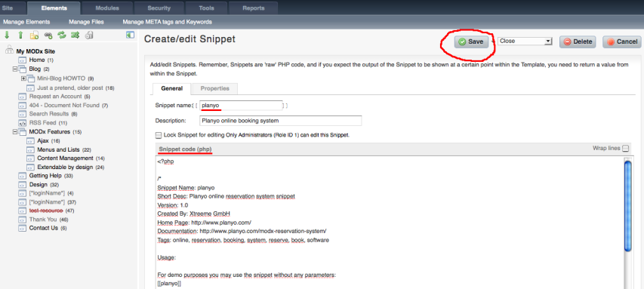The height and width of the screenshot is (289, 644).
Task: Collapse the MODx Features tree node
Action: click(15, 132)
